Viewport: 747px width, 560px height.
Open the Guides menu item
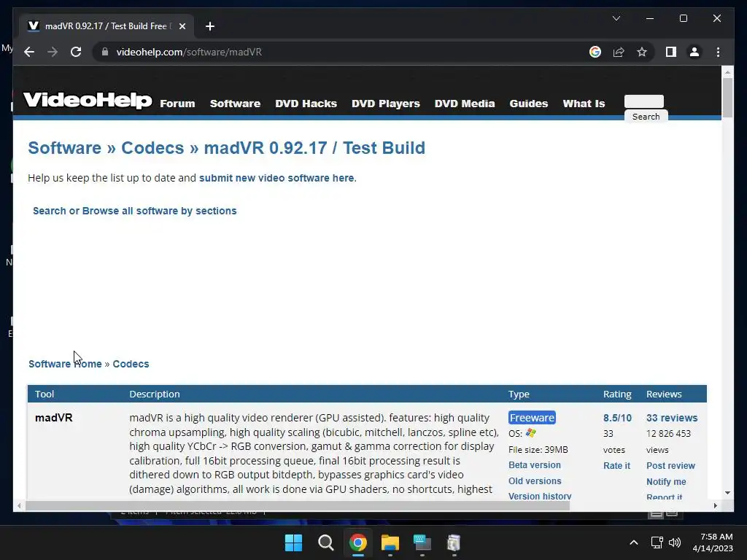coord(529,104)
